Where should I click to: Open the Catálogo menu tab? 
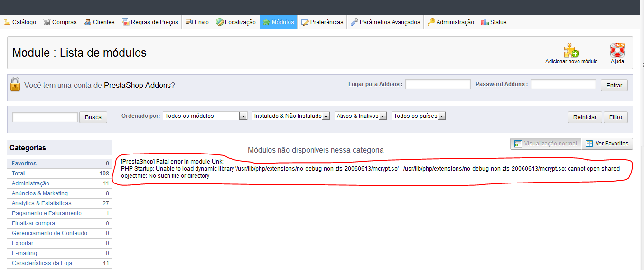coord(20,22)
